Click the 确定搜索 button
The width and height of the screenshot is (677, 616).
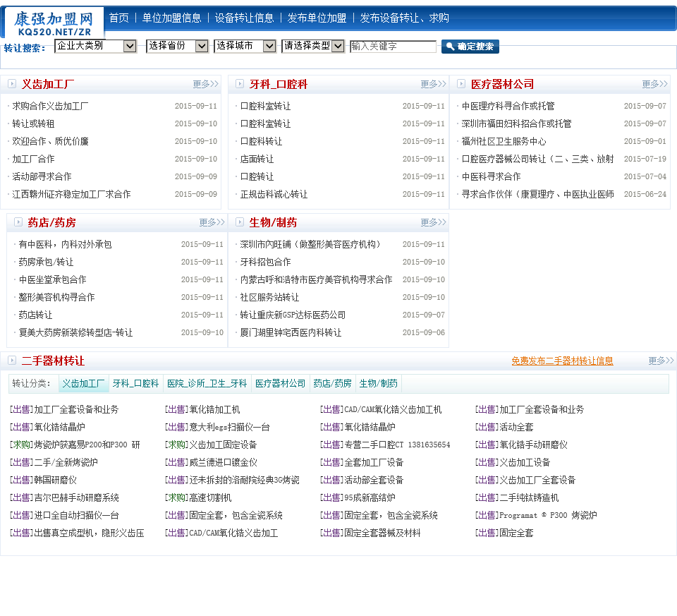tap(470, 47)
